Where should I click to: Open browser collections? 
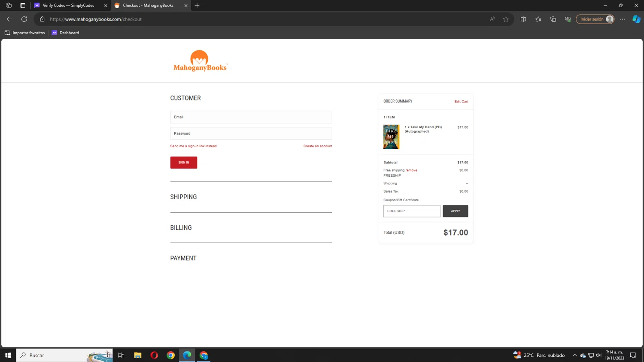click(x=553, y=19)
